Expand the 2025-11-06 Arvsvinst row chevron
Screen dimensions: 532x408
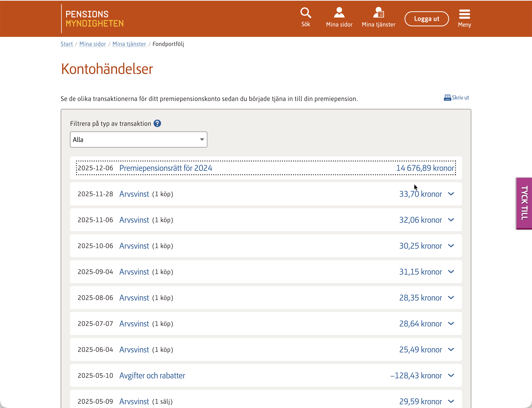(451, 220)
